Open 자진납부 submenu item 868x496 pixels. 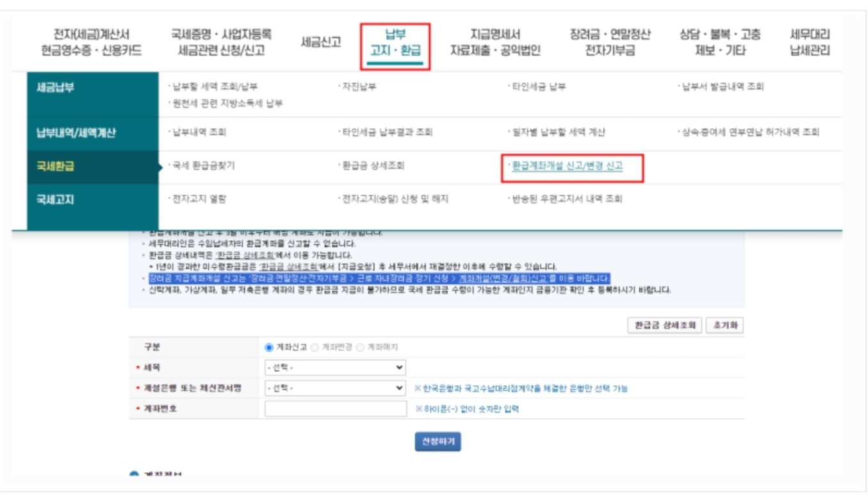click(359, 87)
